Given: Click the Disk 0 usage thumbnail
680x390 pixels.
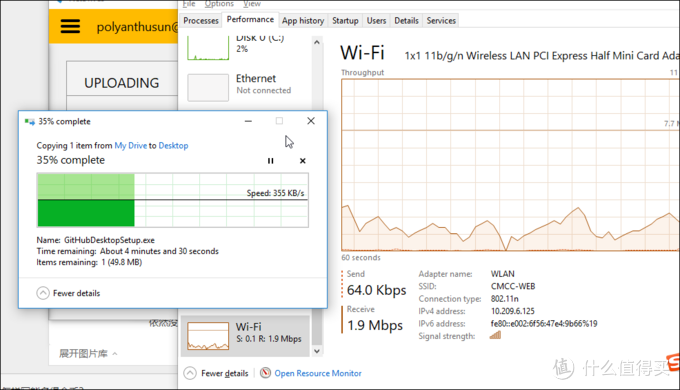Looking at the screenshot, I should [208, 48].
